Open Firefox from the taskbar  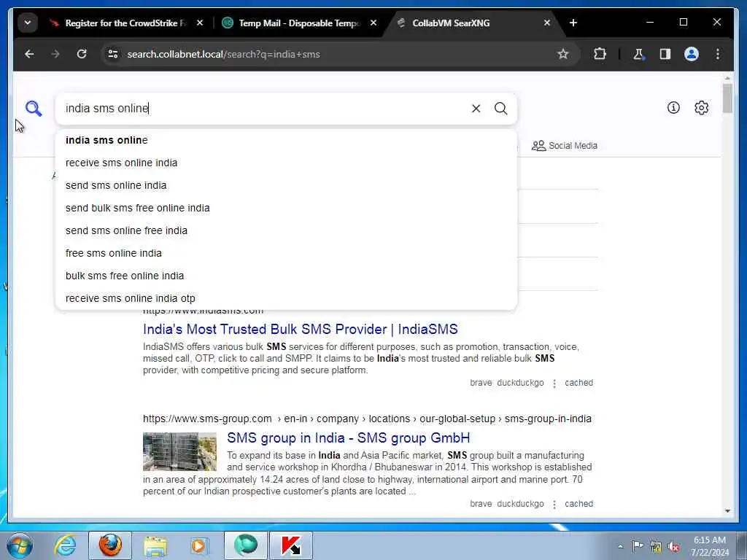pos(110,545)
